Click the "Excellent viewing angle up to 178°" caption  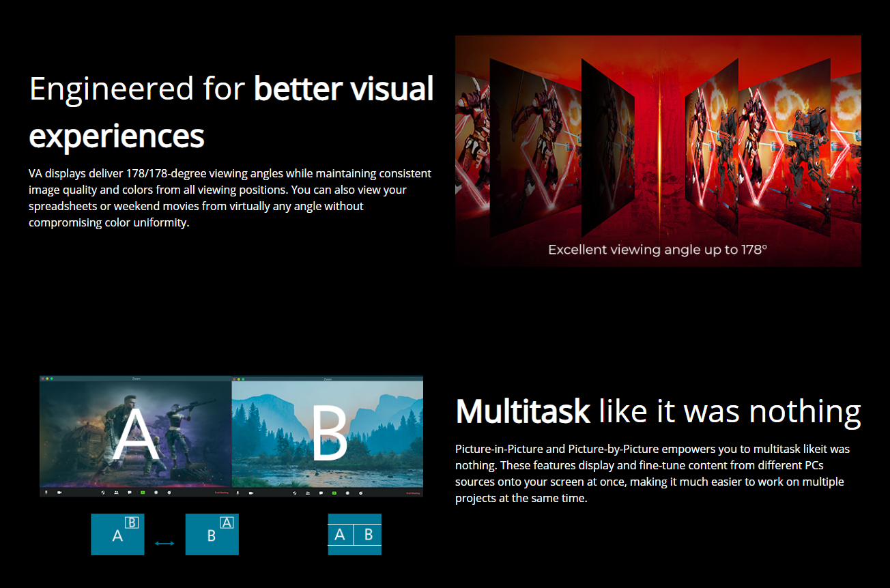658,250
